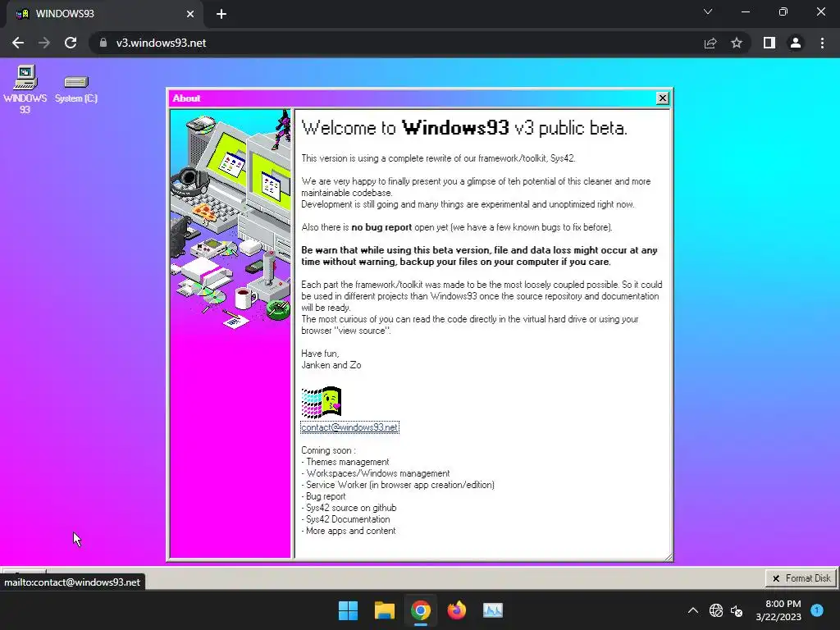
Task: Go forward in Chrome browser
Action: 44,43
